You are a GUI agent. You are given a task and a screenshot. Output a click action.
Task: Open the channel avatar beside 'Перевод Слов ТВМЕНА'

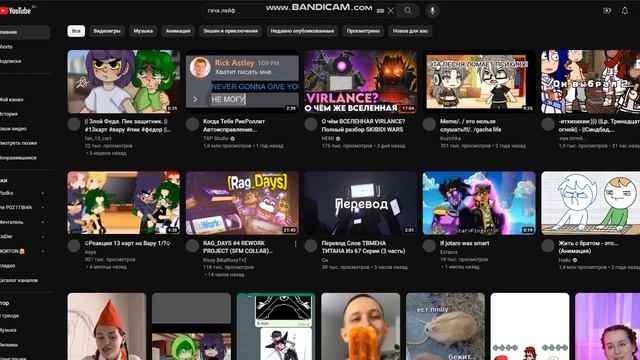point(311,246)
